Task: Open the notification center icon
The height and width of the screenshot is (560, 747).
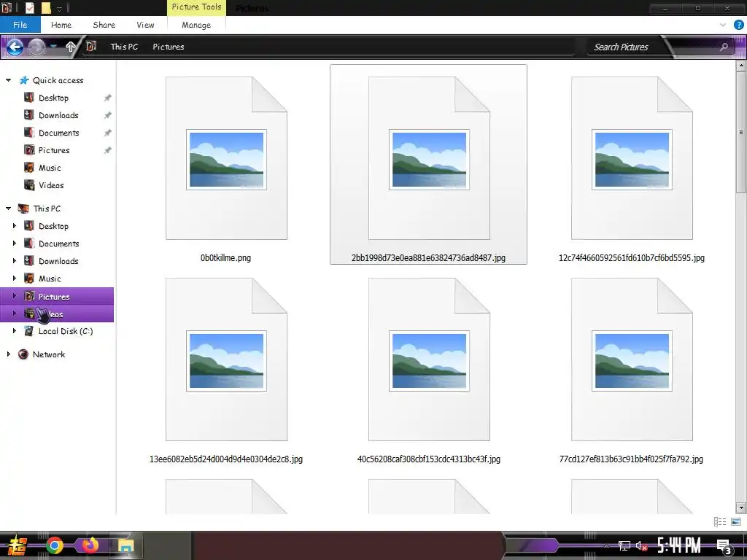Action: point(724,547)
